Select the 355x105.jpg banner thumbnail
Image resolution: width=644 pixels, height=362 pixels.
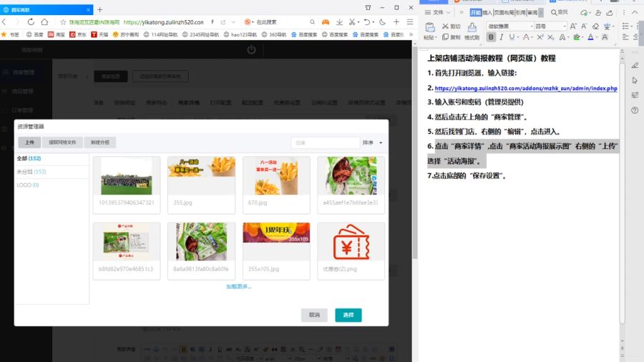click(276, 251)
